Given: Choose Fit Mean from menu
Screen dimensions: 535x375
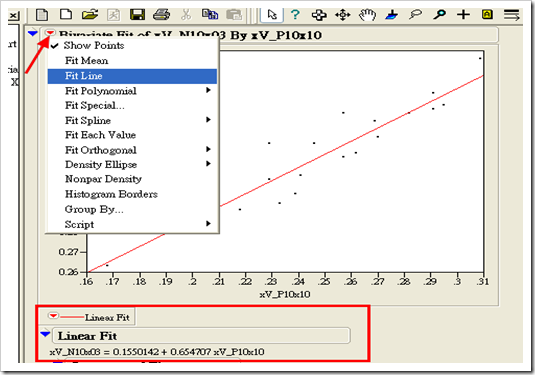Looking at the screenshot, I should coord(132,61).
